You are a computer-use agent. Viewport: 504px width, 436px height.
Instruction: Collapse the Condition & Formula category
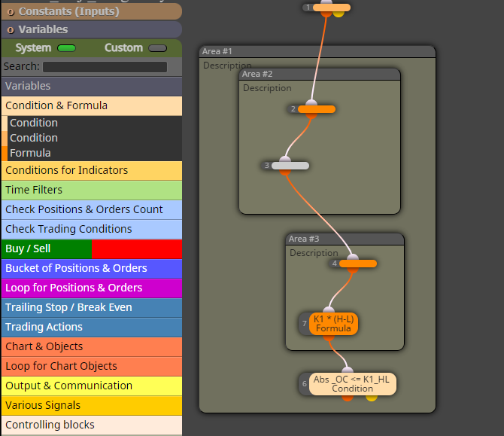coord(92,106)
